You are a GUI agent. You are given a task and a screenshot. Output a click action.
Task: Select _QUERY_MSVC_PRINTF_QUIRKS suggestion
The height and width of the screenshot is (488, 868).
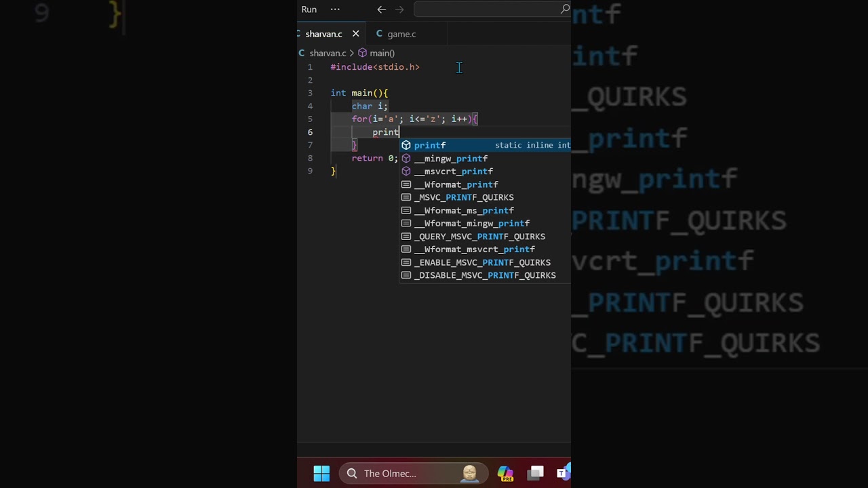tap(485, 237)
